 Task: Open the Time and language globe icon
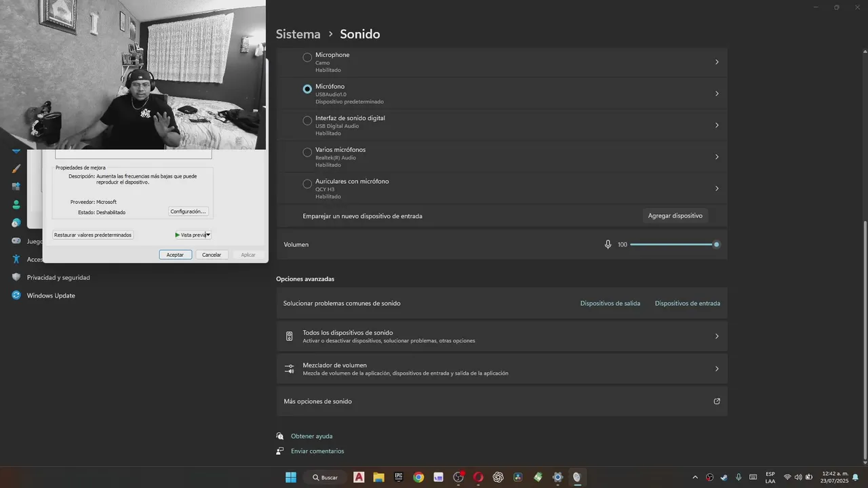tap(16, 222)
